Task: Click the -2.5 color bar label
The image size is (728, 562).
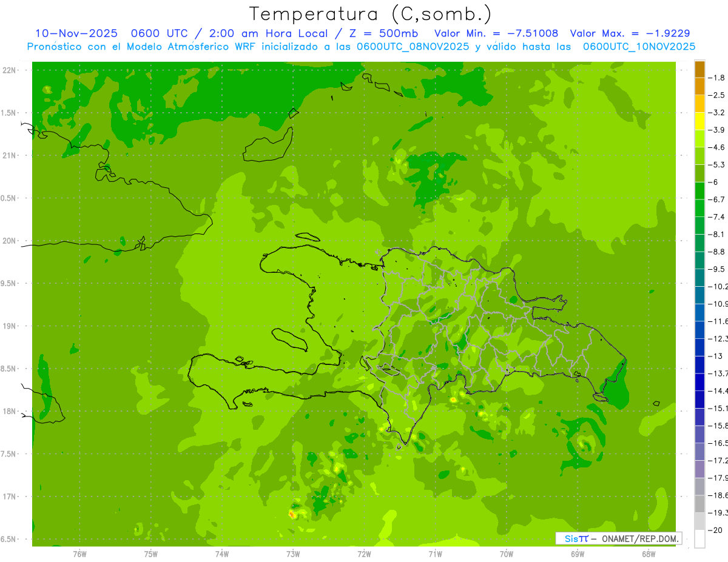Action: coord(716,95)
